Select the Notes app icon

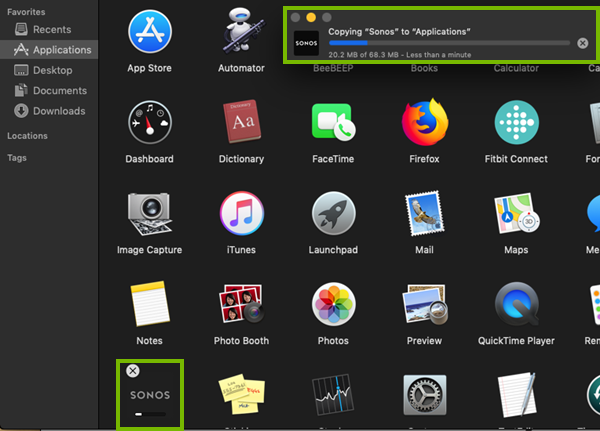coord(150,304)
